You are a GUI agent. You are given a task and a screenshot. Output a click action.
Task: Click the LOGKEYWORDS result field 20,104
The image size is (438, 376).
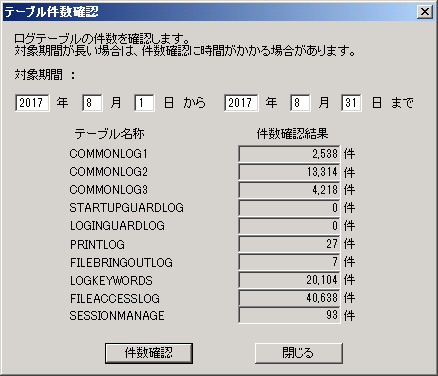[289, 280]
